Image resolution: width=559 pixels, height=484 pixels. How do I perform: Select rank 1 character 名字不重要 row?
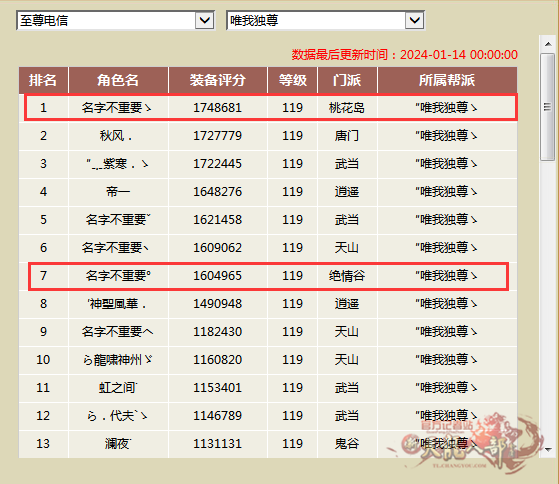click(x=271, y=107)
